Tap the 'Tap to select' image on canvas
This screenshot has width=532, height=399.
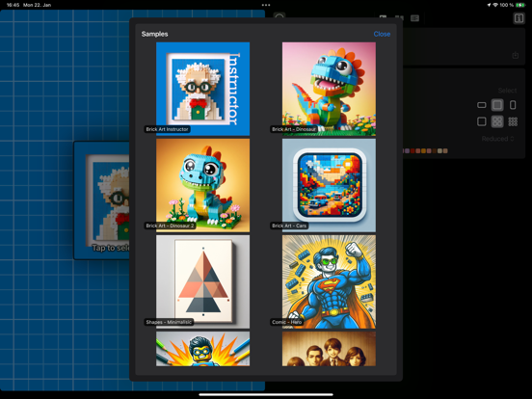(x=102, y=200)
